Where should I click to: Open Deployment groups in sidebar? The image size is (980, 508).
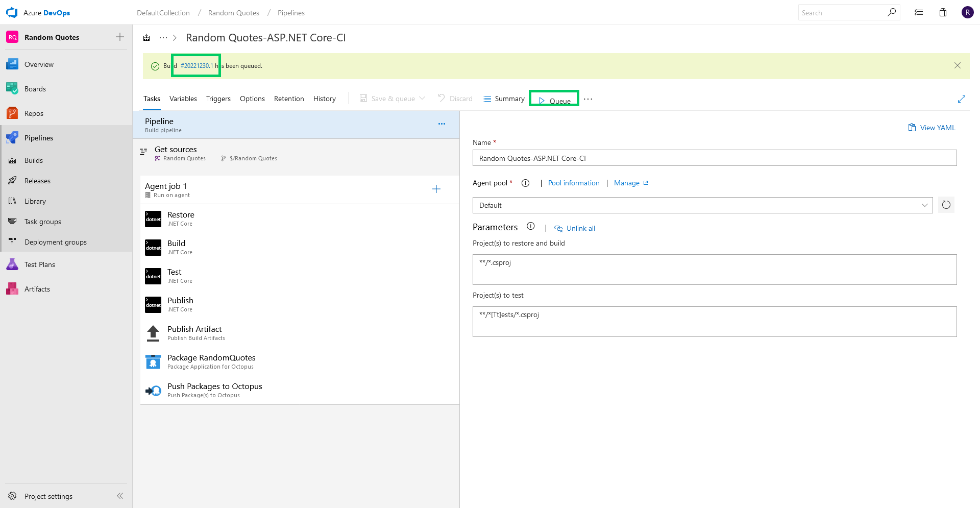(x=66, y=242)
